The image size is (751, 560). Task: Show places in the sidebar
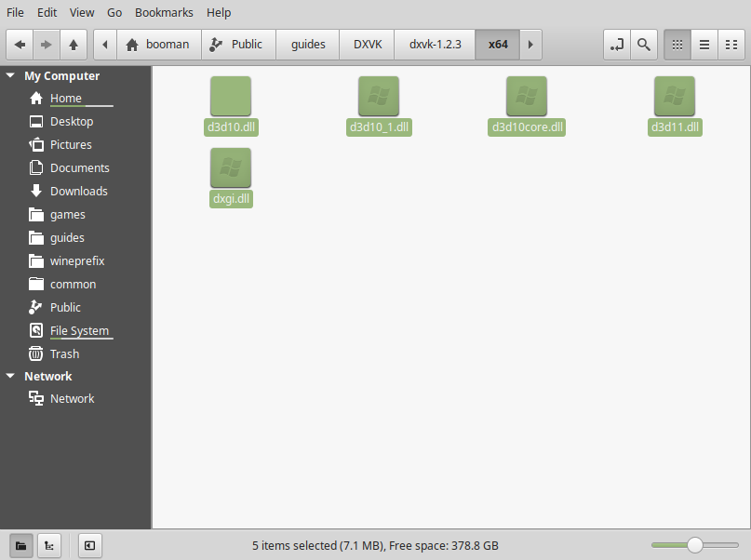(21, 546)
